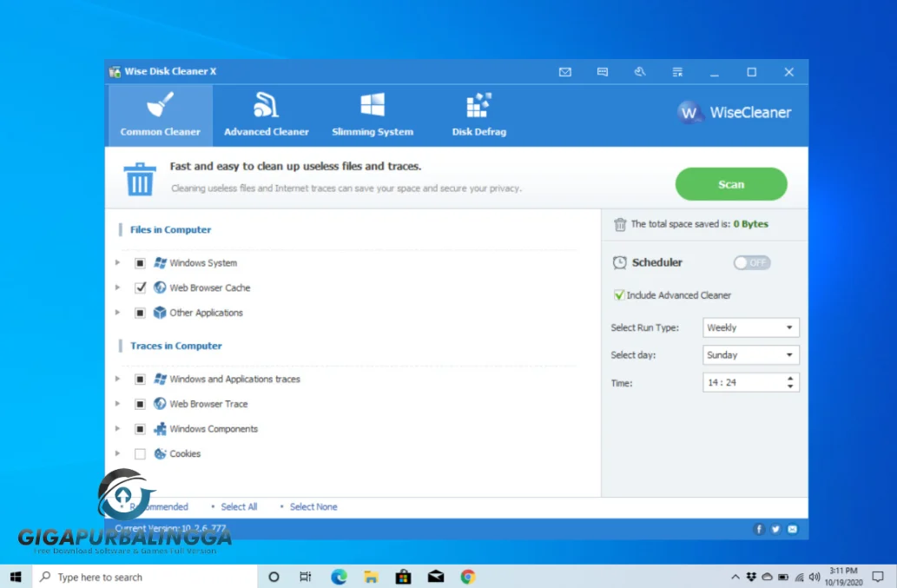
Task: Click the Web Browser Cache globe icon
Action: coord(160,287)
